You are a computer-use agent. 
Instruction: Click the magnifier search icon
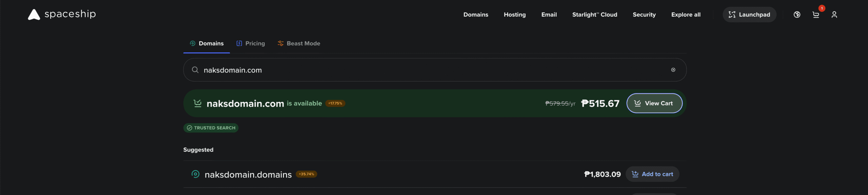pos(195,70)
